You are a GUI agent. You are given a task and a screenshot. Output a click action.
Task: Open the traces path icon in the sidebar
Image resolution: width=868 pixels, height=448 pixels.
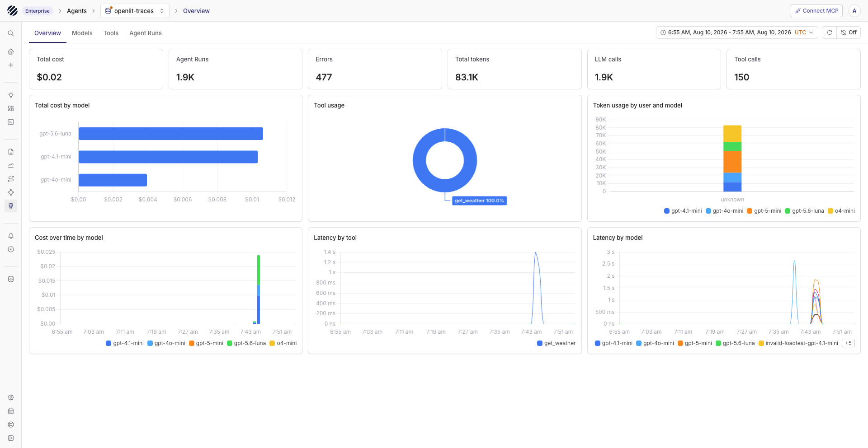pos(11,179)
